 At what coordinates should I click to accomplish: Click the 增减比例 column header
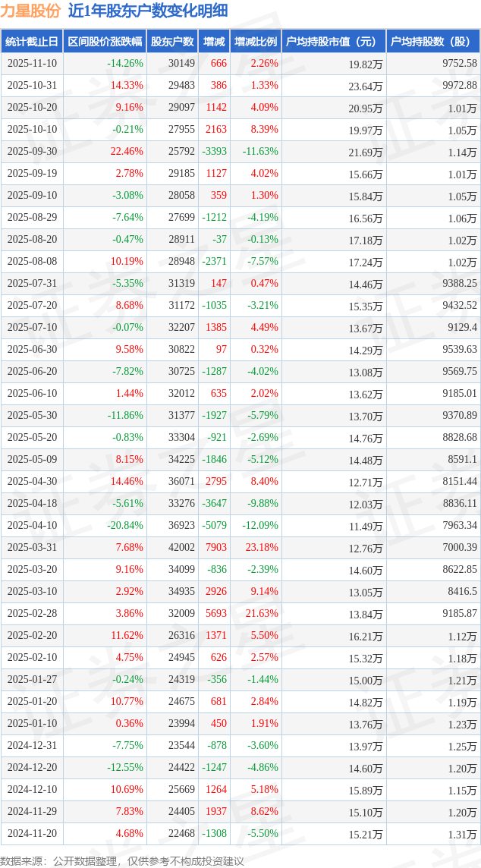[x=256, y=42]
